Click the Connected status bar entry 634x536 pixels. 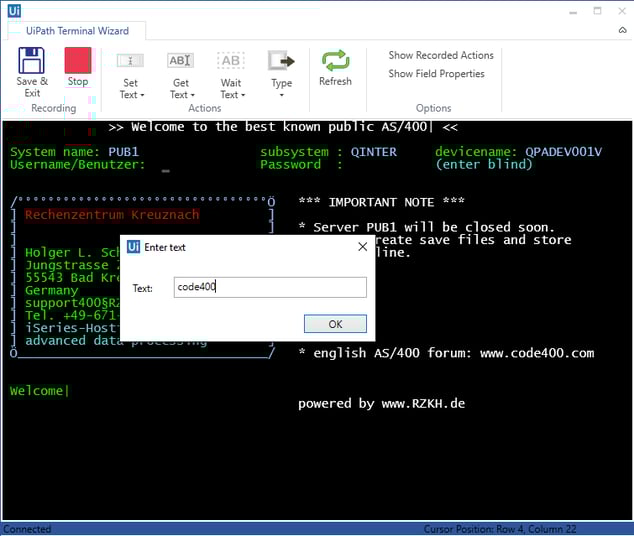pos(27,529)
